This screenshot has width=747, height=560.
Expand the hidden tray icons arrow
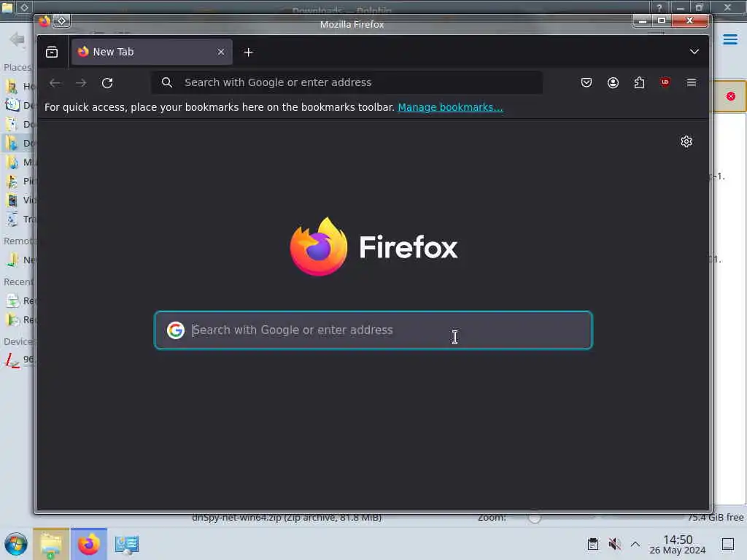coord(635,544)
